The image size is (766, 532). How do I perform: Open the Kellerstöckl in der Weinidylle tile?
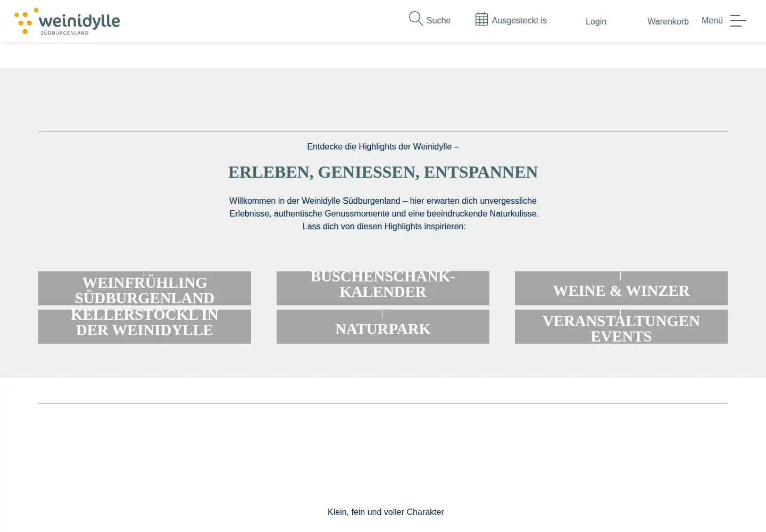coord(145,327)
